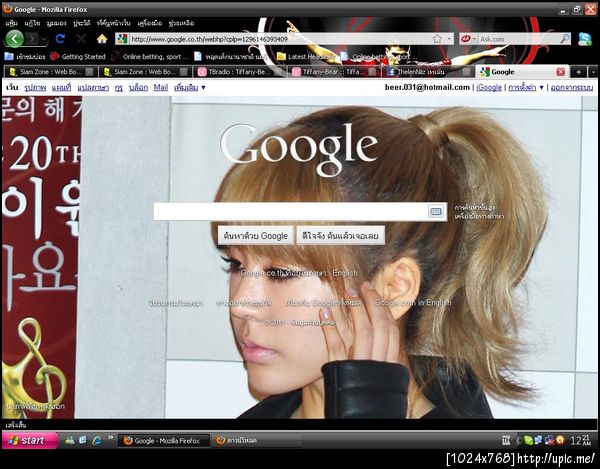This screenshot has width=600, height=469.
Task: Open the on-screen keyboard icon in search box
Action: [436, 212]
